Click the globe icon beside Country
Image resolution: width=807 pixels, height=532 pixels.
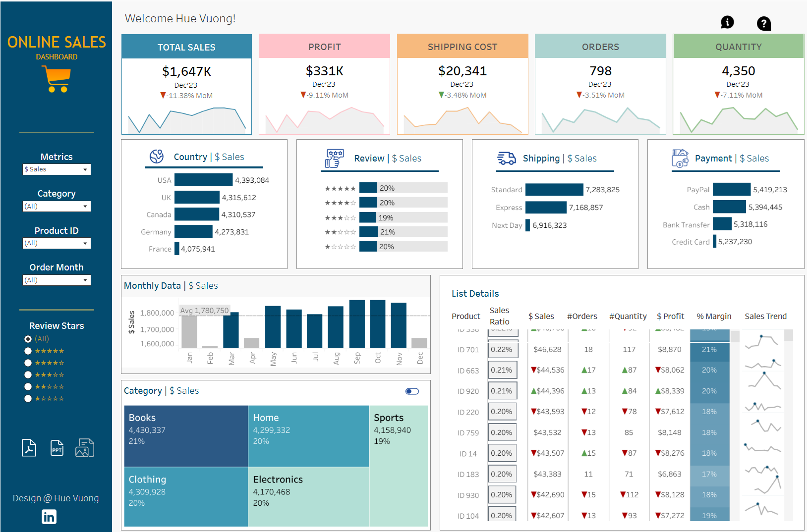(157, 157)
